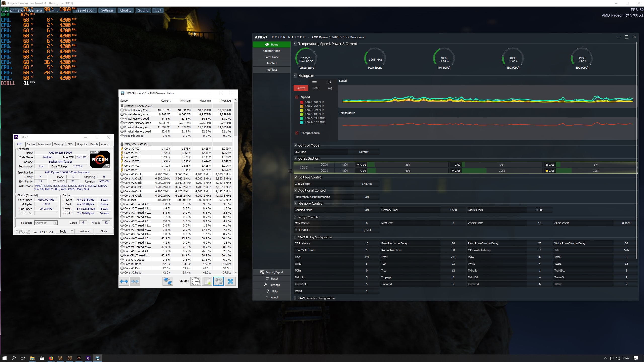Collapse Additional Control section
This screenshot has height=362, width=644.
coord(295,190)
